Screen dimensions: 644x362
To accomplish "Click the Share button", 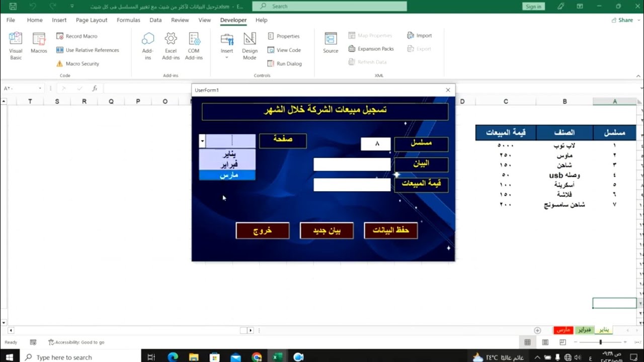I will click(622, 20).
